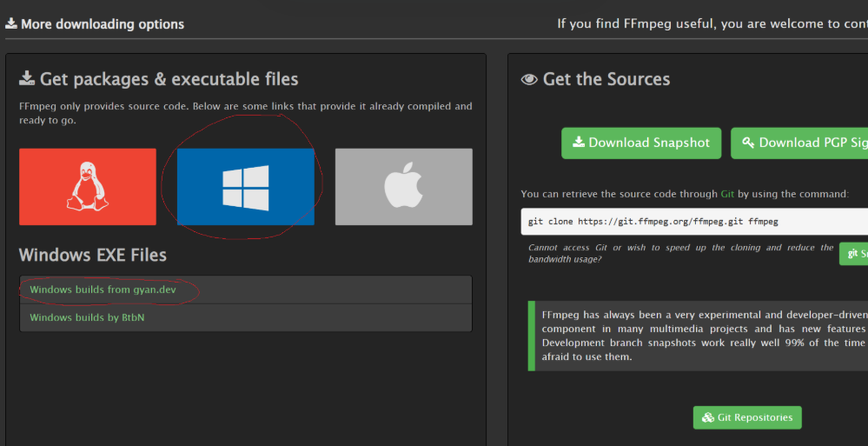
Task: Click the icon on Git Repositories button
Action: [708, 417]
